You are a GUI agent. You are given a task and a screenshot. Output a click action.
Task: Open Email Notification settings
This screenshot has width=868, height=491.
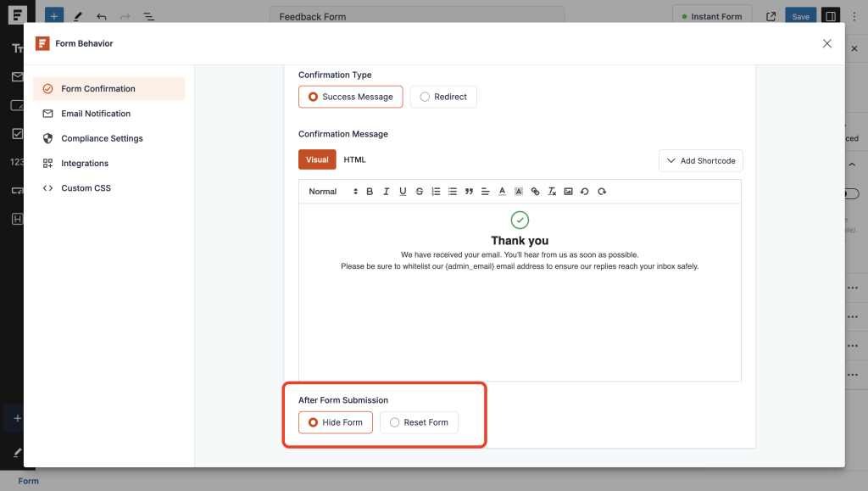96,113
